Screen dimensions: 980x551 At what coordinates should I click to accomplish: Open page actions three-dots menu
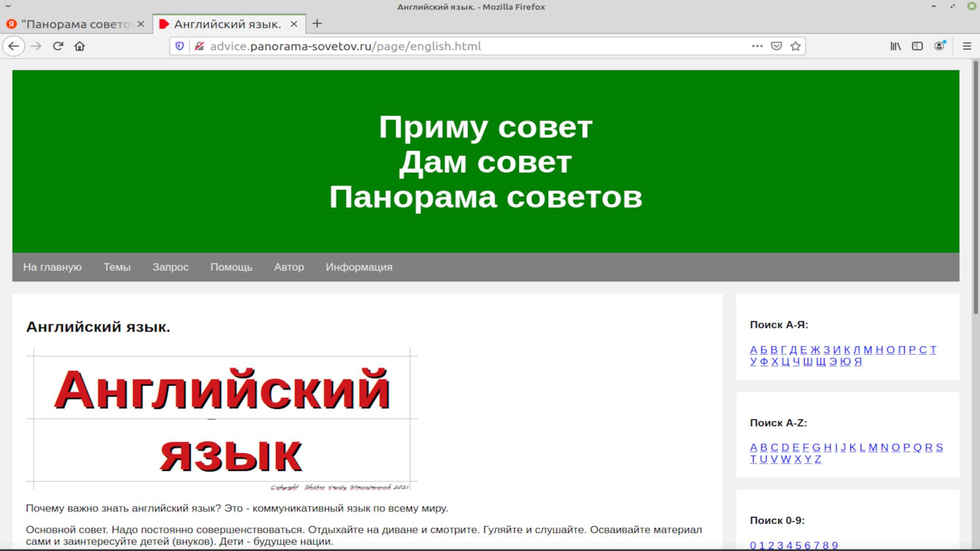757,46
